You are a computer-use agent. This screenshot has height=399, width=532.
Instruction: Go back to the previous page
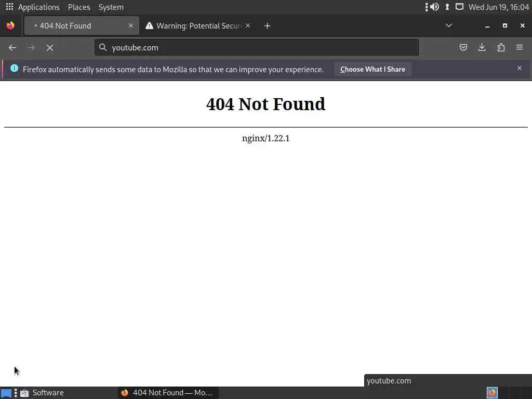coord(12,48)
